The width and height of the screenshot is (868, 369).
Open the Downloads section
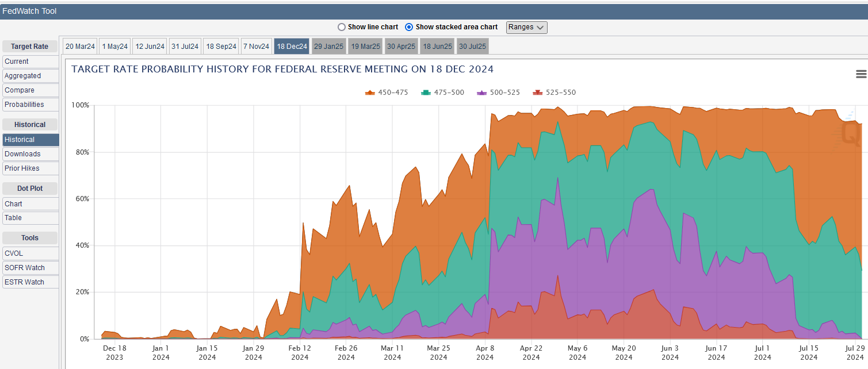[x=30, y=154]
